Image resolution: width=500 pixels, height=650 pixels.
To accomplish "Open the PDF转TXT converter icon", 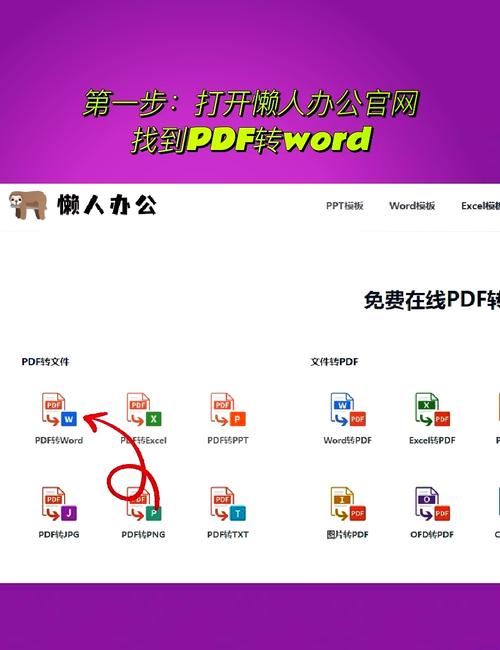I will (x=228, y=504).
